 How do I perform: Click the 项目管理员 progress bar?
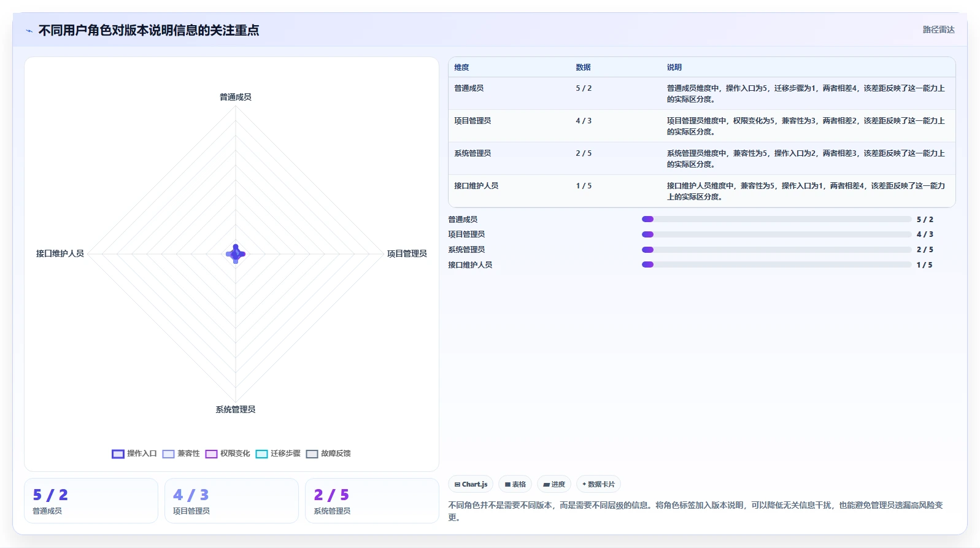tap(776, 234)
